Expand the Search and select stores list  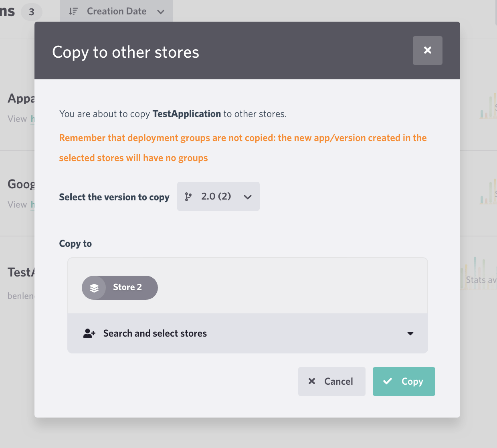point(410,333)
